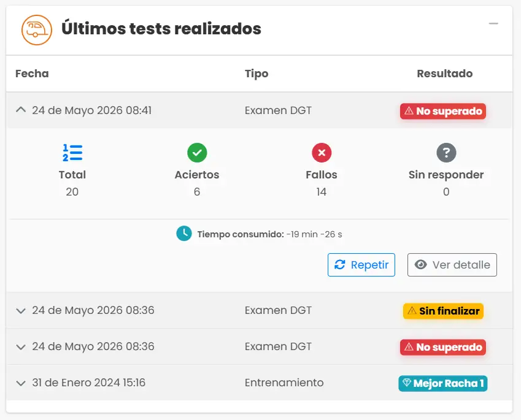Click the Tipo column header
521x420 pixels.
(257, 74)
